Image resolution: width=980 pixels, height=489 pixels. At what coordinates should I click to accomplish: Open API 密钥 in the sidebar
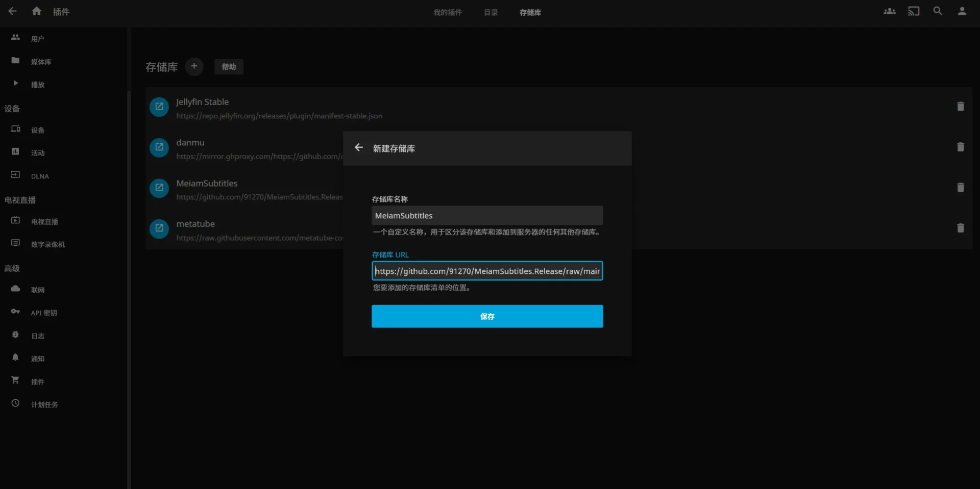click(x=44, y=313)
